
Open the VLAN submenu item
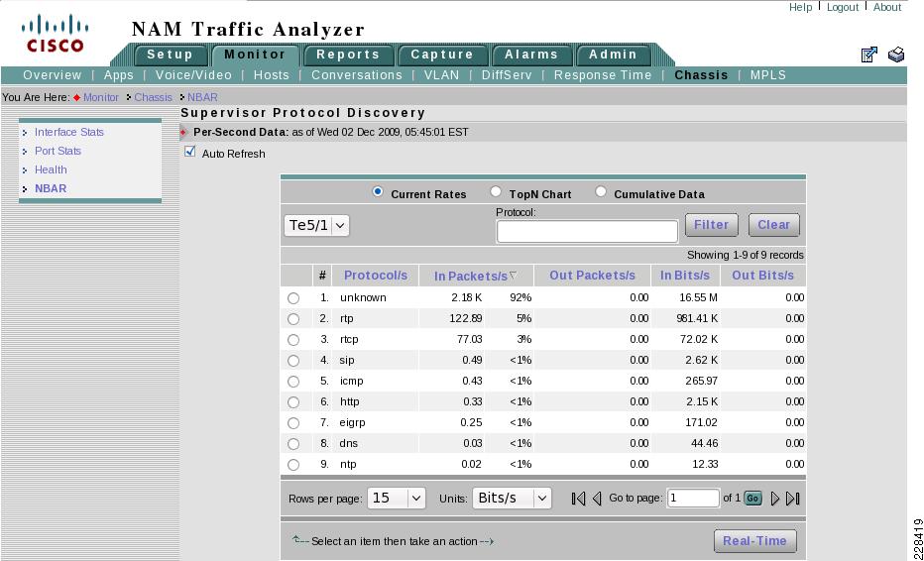coord(441,75)
